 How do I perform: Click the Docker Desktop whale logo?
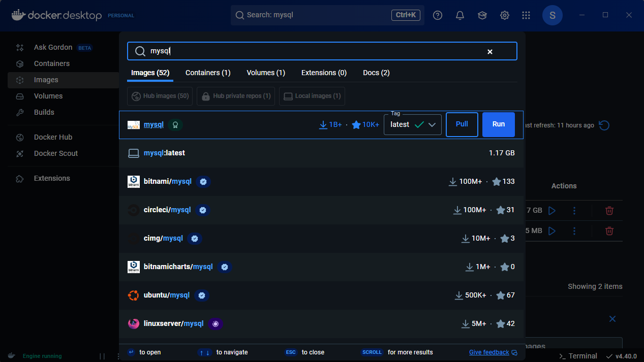(18, 15)
